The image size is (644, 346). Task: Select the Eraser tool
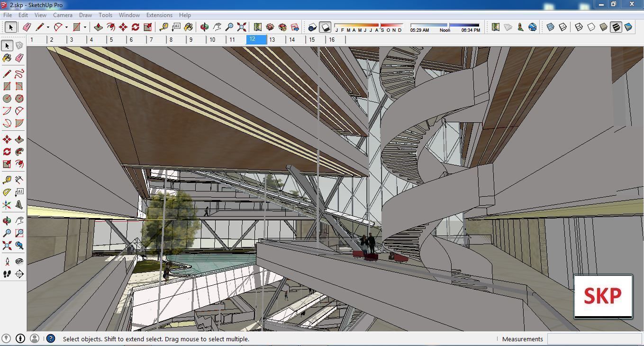tap(27, 27)
